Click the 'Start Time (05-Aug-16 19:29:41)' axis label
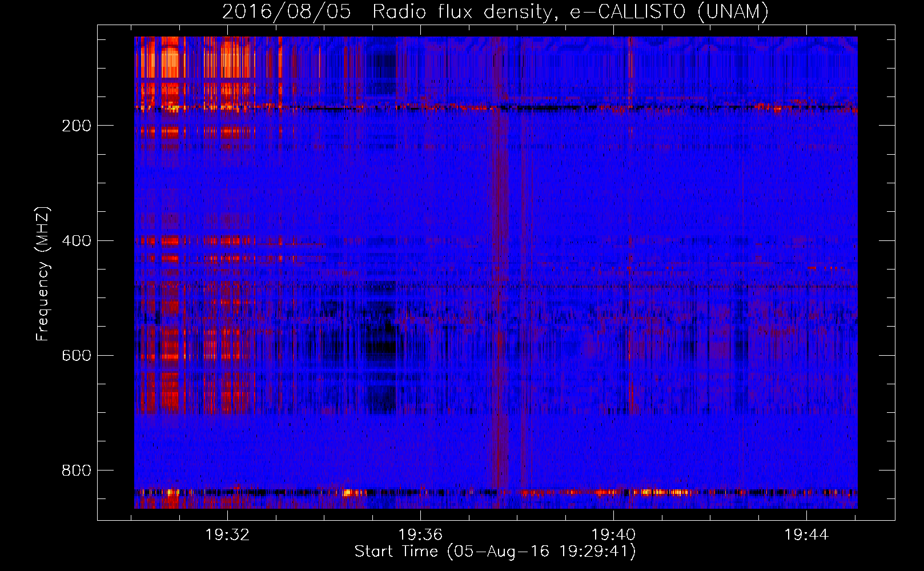This screenshot has height=571, width=924. [x=495, y=552]
